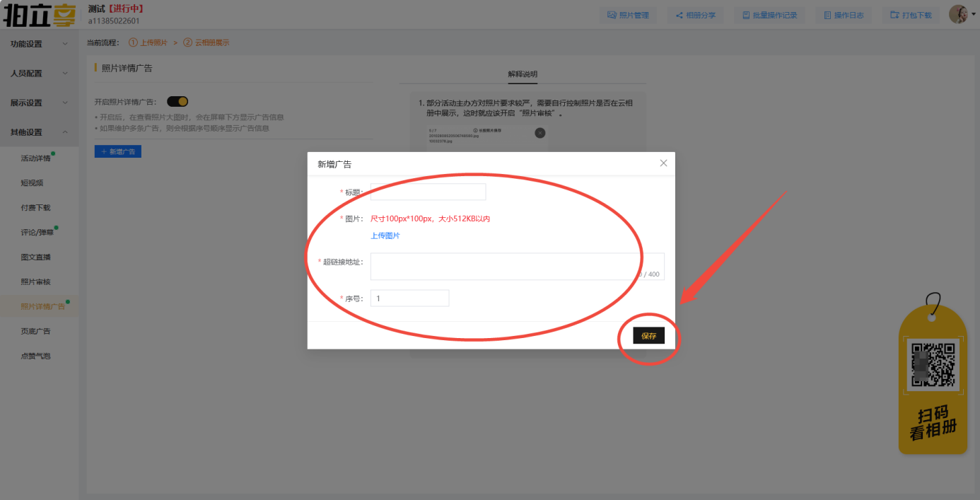Click the 上传图片 link

tap(385, 236)
